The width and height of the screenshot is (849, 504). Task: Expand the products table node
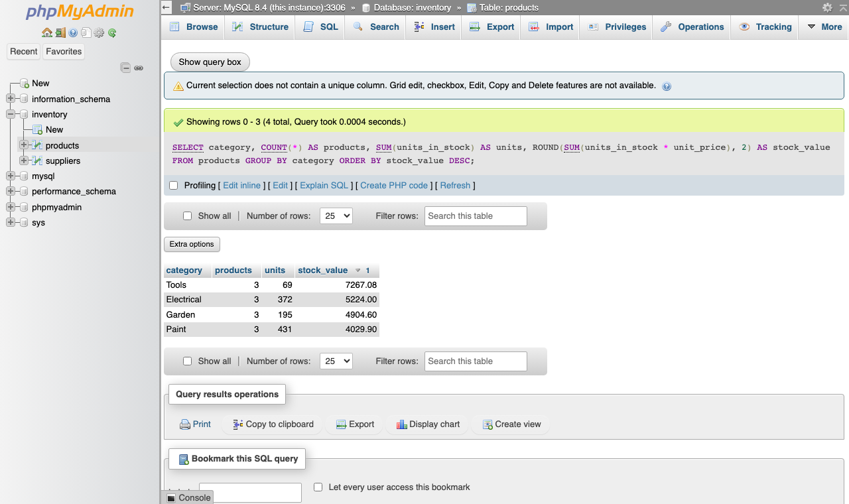(24, 145)
